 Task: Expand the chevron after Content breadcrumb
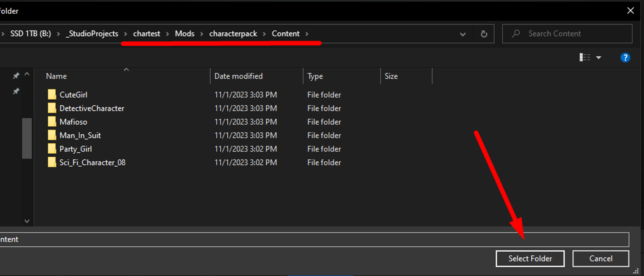(307, 34)
